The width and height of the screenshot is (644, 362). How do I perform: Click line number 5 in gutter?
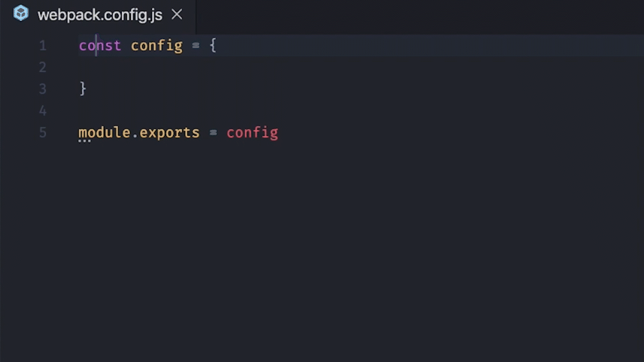coord(43,133)
